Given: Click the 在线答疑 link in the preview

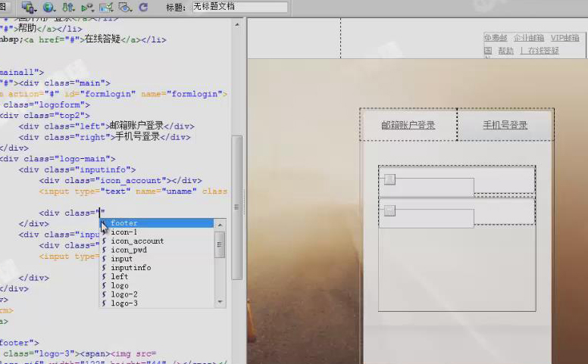Looking at the screenshot, I should [543, 51].
